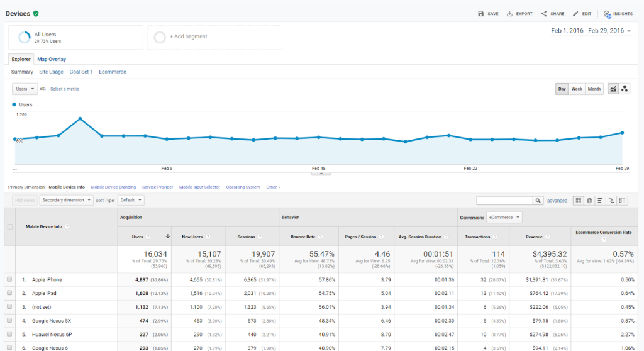
Task: Click the table search input field
Action: pos(504,201)
